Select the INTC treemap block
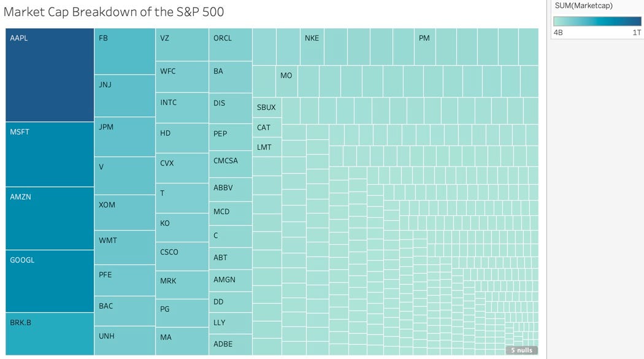 [x=182, y=107]
